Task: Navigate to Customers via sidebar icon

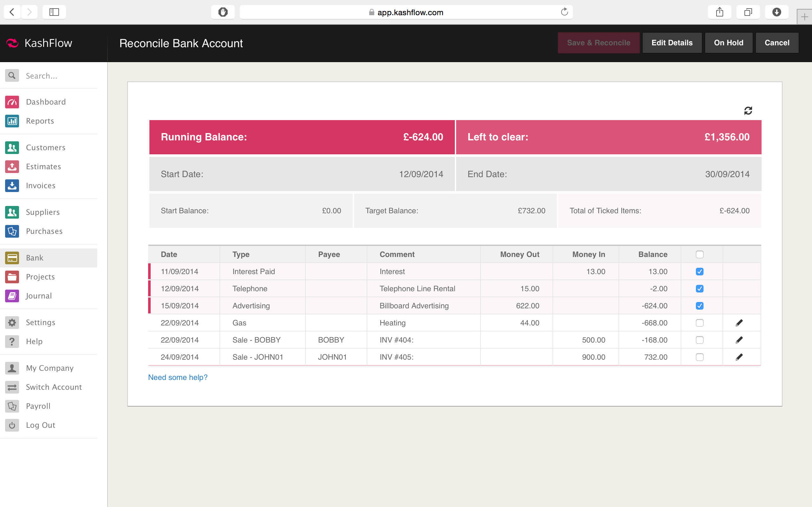Action: click(x=12, y=147)
